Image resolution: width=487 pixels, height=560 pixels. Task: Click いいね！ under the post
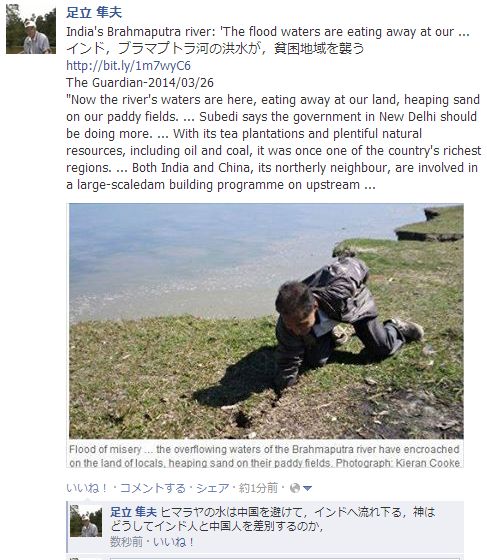point(87,488)
